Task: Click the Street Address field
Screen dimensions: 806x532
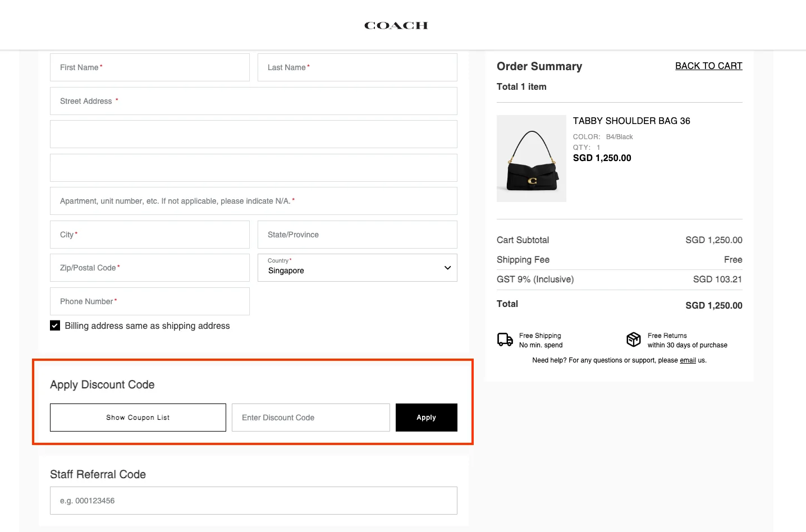Action: [254, 101]
